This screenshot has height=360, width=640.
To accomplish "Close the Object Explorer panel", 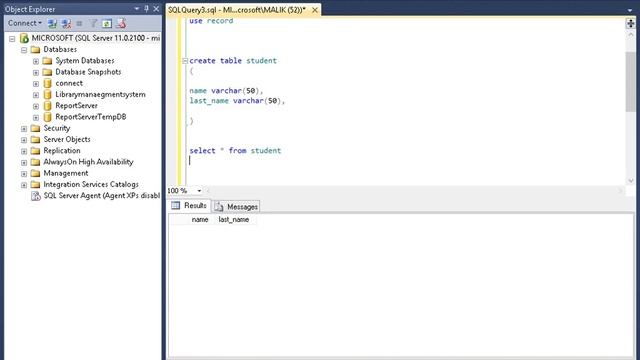I will pos(156,9).
